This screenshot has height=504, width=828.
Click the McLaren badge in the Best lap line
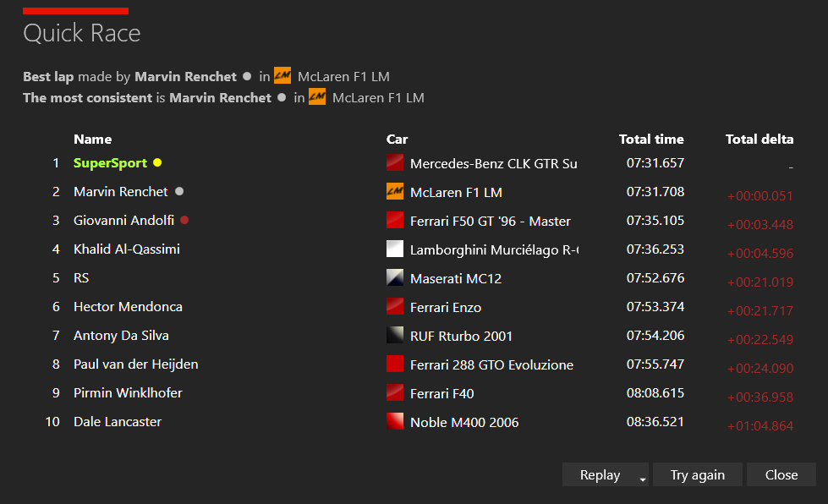click(x=282, y=75)
